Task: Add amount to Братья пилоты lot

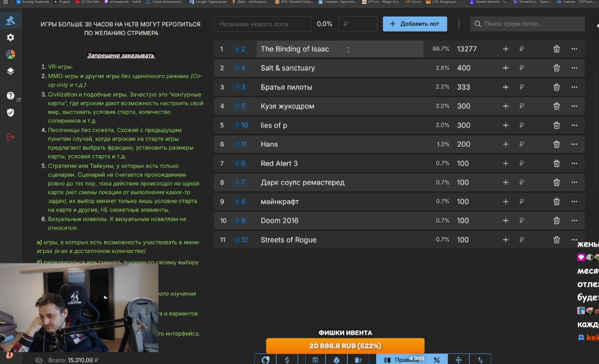Action: (x=506, y=87)
